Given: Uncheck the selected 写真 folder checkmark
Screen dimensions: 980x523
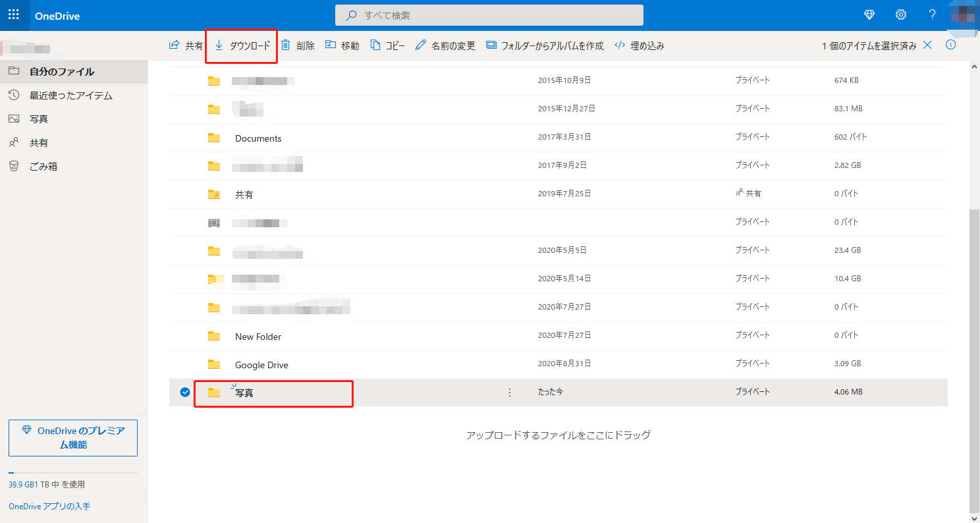Looking at the screenshot, I should click(x=185, y=392).
